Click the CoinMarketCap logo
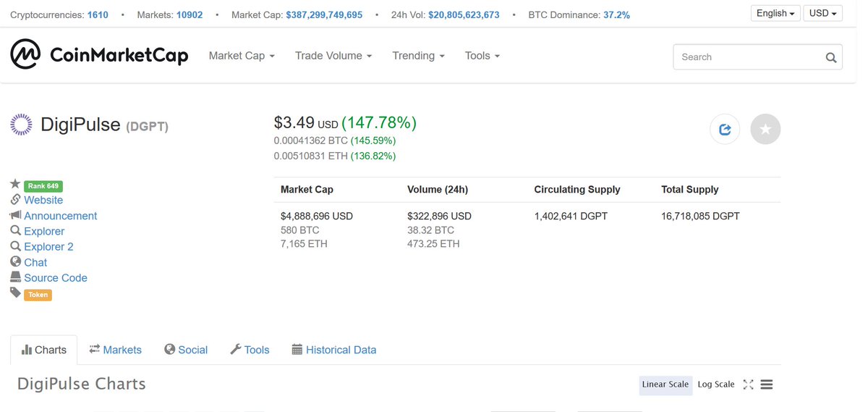Image resolution: width=868 pixels, height=412 pixels. coord(99,55)
